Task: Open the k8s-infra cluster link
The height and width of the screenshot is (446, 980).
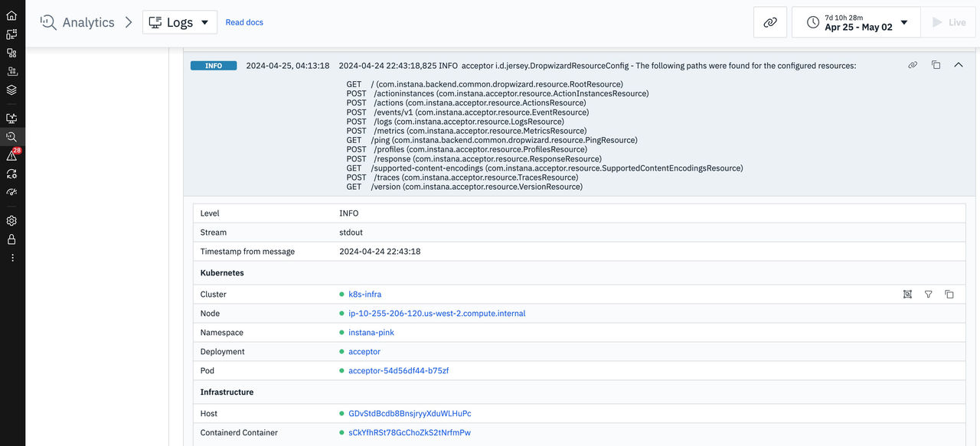Action: click(x=364, y=294)
